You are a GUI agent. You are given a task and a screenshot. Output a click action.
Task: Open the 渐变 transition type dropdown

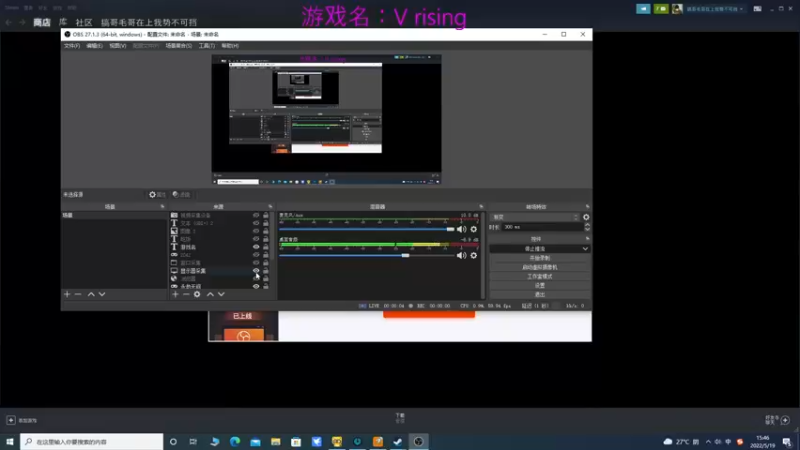point(535,217)
